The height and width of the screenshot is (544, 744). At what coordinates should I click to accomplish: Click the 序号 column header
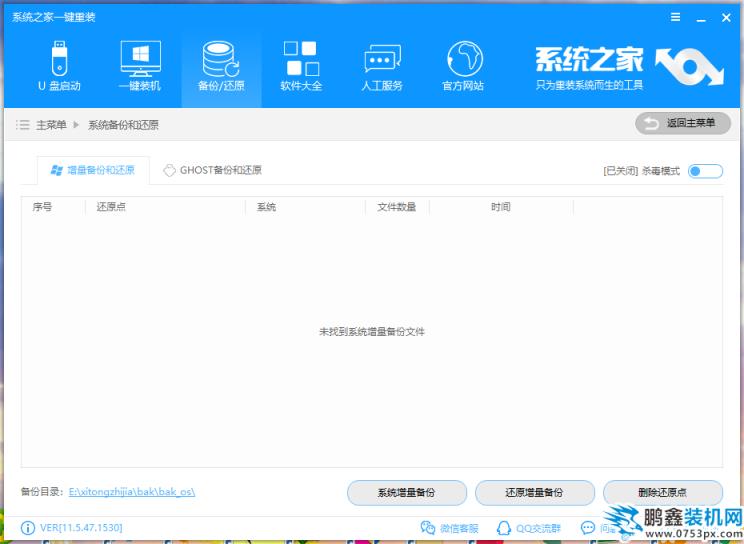(42, 207)
